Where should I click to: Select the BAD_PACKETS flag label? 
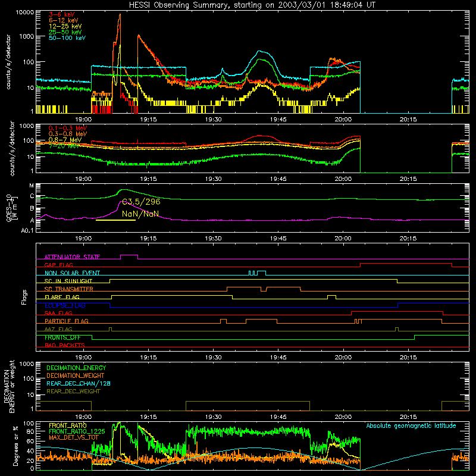tap(65, 346)
